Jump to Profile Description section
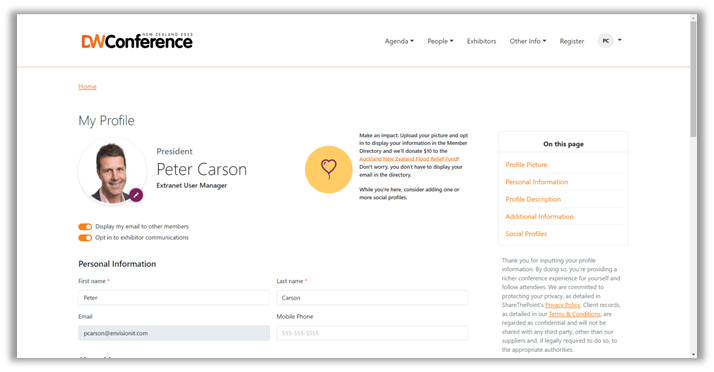 point(533,199)
